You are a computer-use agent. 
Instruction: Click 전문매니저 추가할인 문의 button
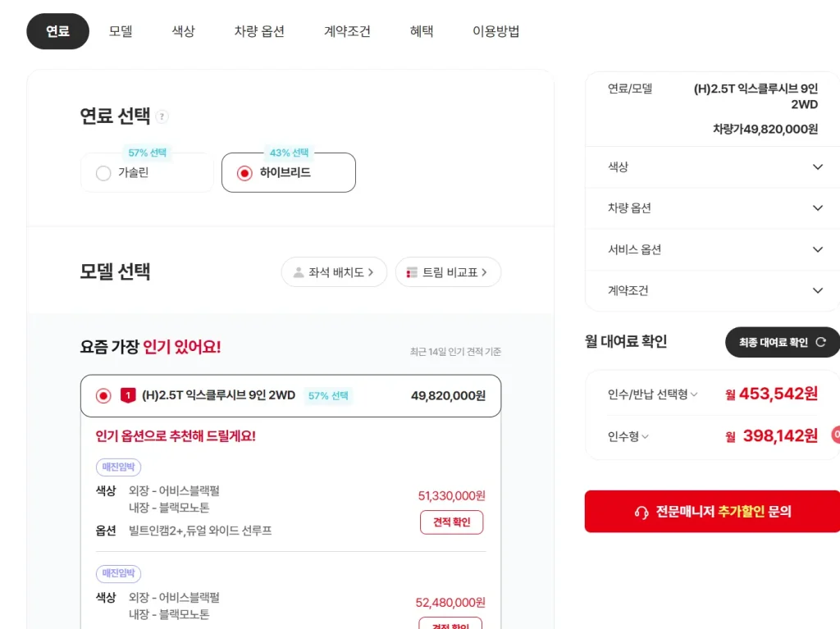(712, 512)
